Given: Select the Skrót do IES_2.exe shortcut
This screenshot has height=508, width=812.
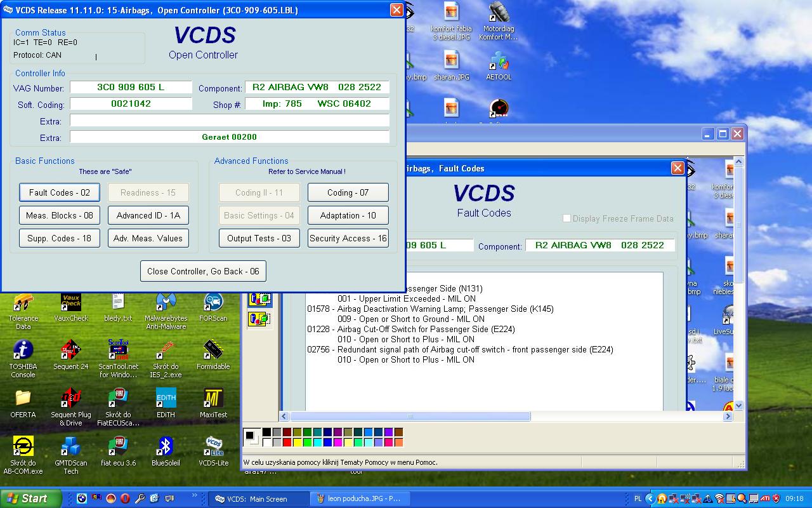Looking at the screenshot, I should coord(166,359).
